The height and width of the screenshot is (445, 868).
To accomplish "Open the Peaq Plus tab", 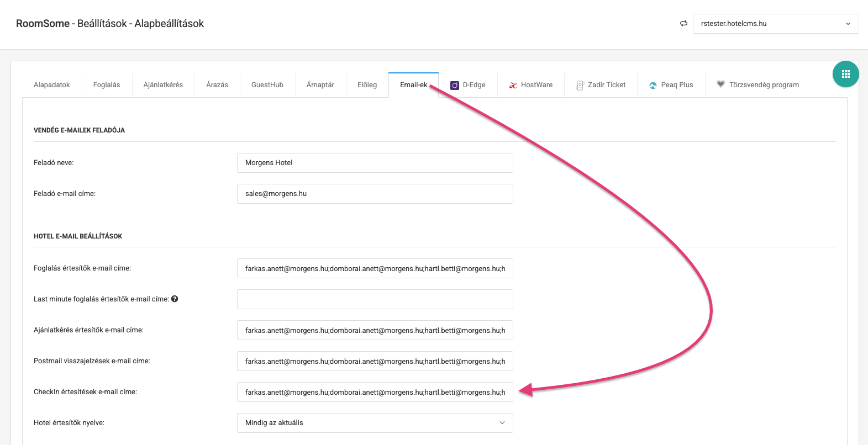I will [x=671, y=85].
